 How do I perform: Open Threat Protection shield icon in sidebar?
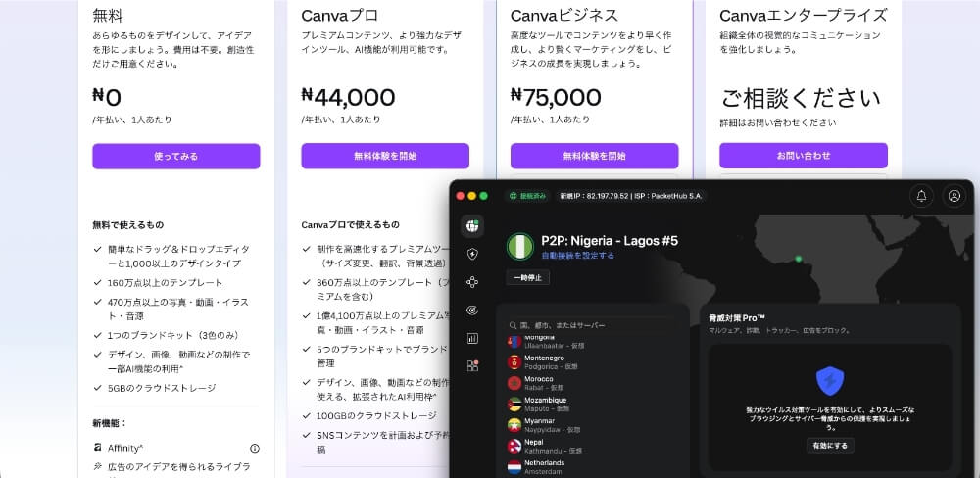tap(472, 254)
